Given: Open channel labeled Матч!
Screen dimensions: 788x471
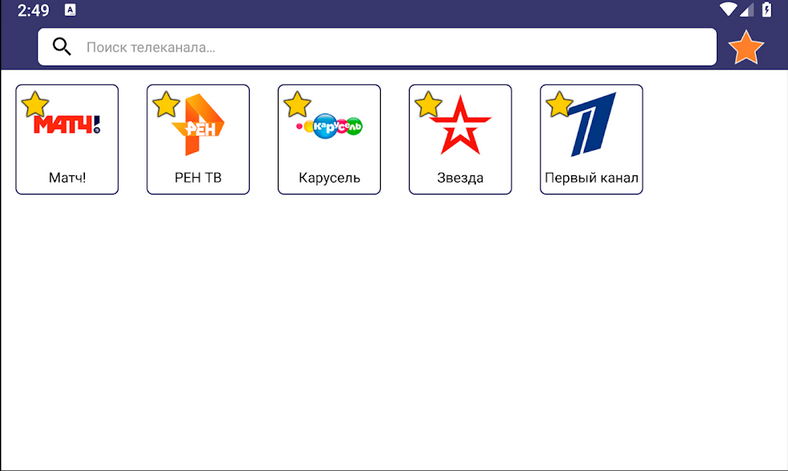Looking at the screenshot, I should pyautogui.click(x=67, y=179).
